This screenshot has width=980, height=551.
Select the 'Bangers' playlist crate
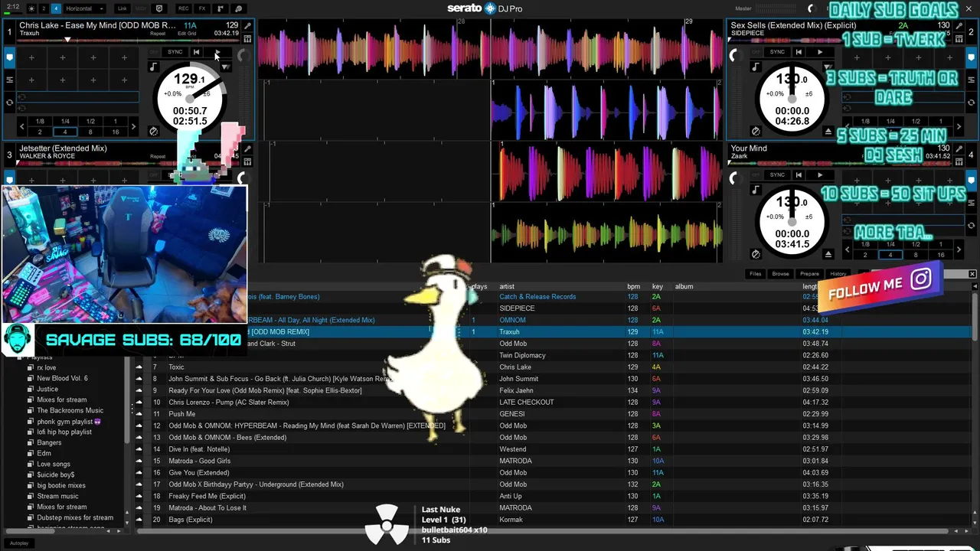tap(49, 442)
